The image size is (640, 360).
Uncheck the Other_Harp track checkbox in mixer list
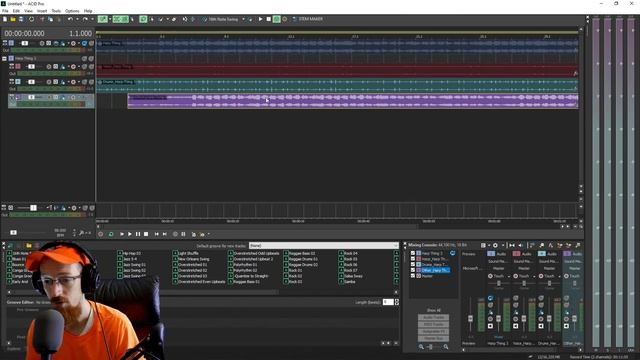pyautogui.click(x=413, y=270)
